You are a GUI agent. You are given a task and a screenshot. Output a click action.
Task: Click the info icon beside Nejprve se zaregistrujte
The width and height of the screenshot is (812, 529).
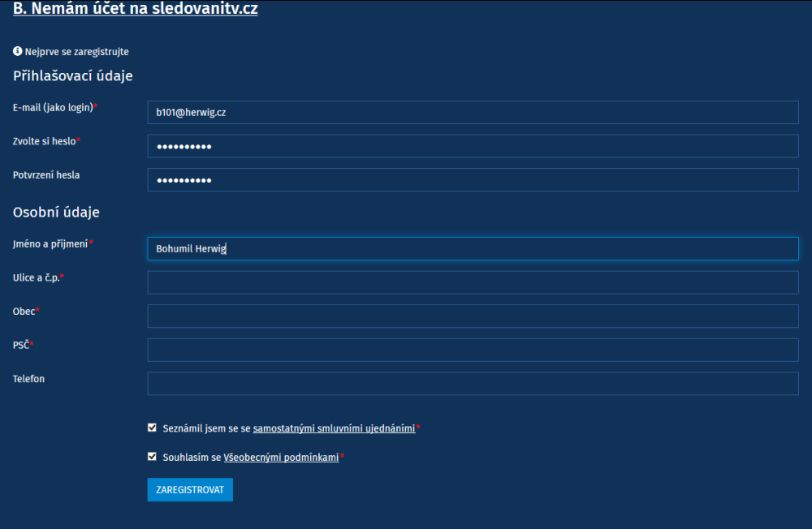point(18,51)
